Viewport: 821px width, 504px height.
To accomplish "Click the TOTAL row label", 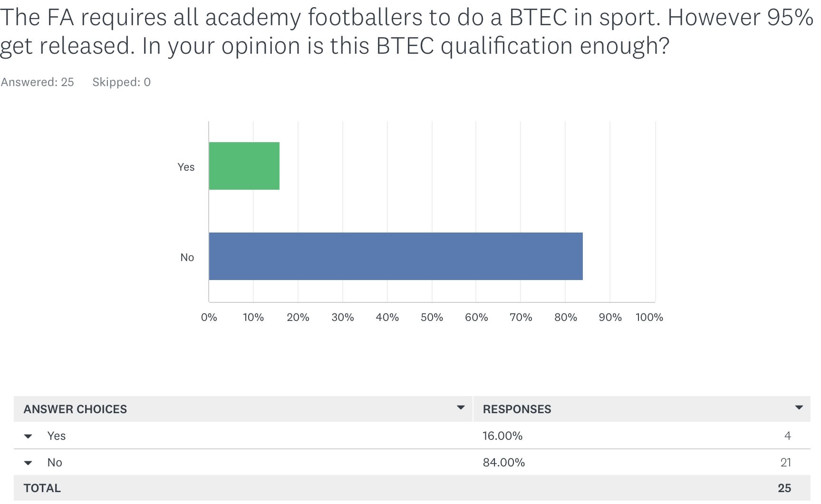I will point(42,488).
